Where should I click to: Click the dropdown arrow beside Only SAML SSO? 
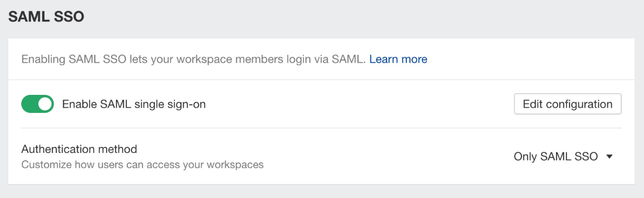pos(609,157)
